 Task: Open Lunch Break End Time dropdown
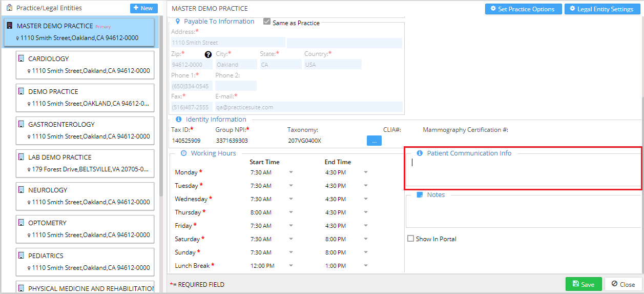click(x=365, y=266)
